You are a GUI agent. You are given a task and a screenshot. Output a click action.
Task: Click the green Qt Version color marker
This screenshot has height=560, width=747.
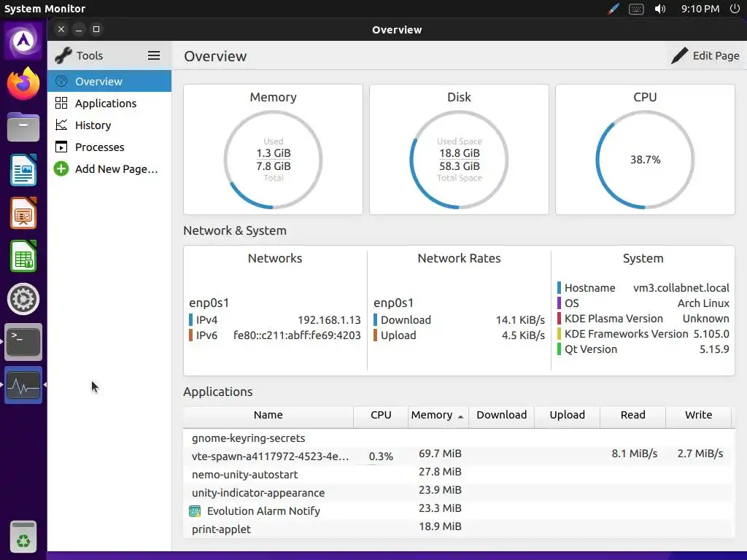tap(559, 349)
